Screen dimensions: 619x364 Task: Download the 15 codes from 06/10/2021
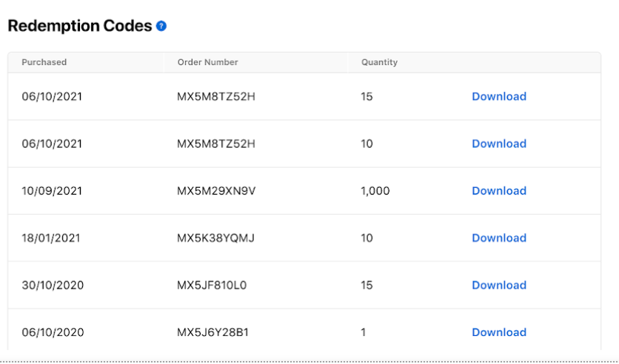point(499,97)
